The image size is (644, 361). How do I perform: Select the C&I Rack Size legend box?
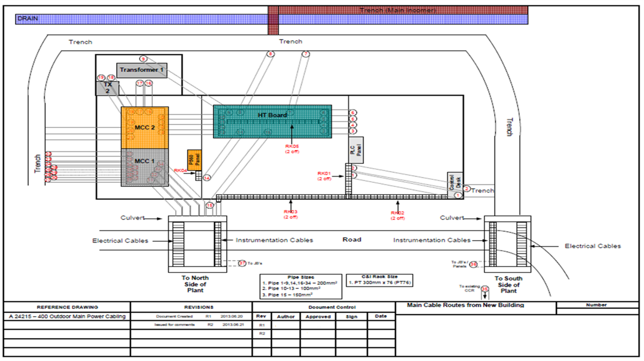[379, 280]
